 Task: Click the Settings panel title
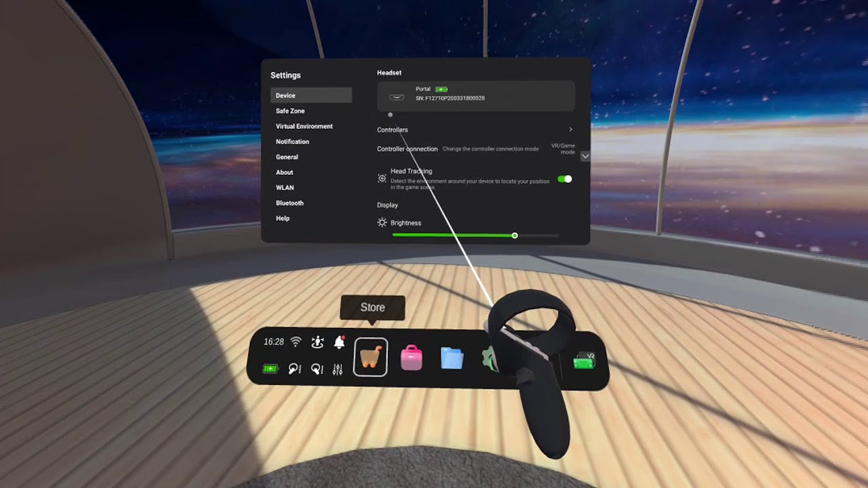coord(285,75)
